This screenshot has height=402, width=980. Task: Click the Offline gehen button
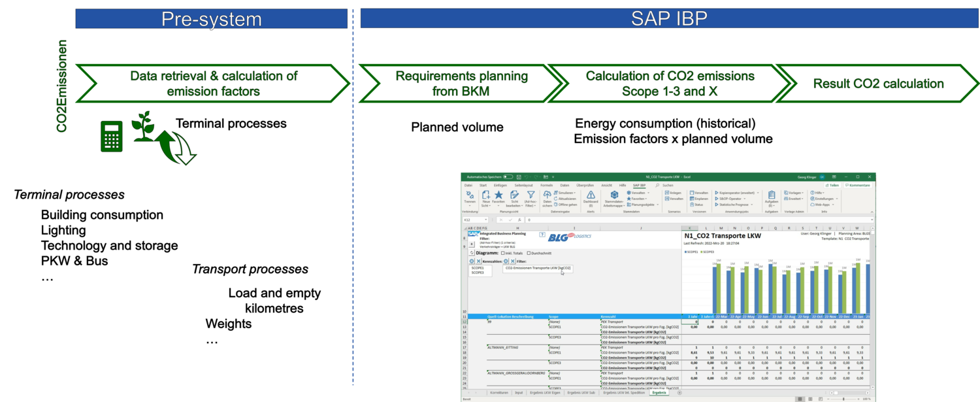click(x=566, y=205)
